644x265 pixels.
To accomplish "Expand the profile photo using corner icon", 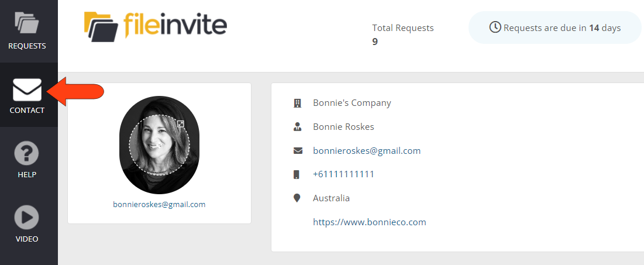I will [x=181, y=123].
